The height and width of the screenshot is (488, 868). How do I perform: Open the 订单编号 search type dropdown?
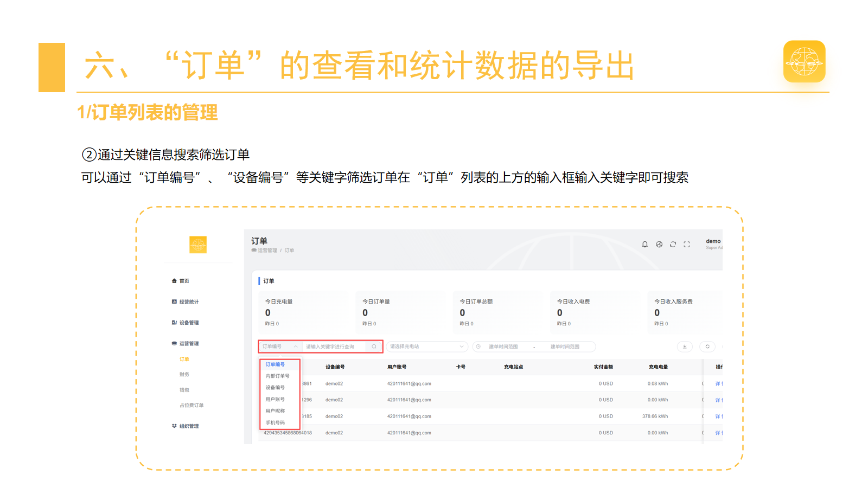tap(280, 346)
